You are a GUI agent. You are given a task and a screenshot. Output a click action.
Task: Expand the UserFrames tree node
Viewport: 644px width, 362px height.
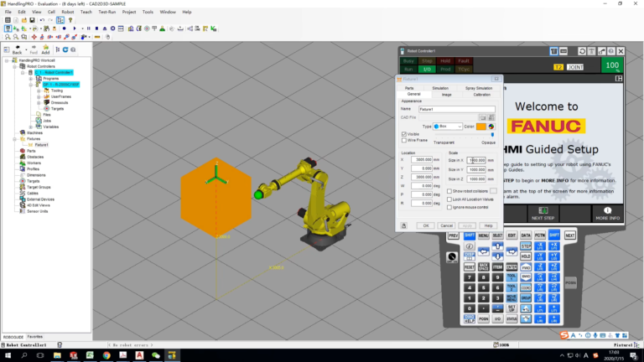tap(39, 97)
